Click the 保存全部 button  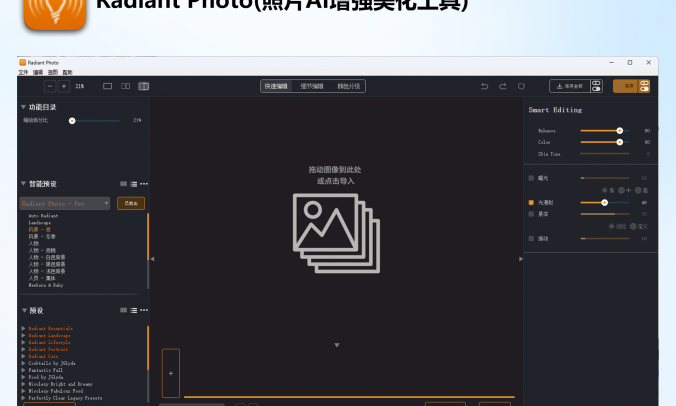[x=570, y=86]
